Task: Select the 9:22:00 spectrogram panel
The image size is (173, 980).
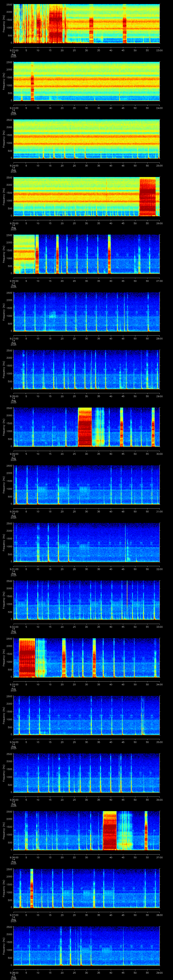Action: 87,24
